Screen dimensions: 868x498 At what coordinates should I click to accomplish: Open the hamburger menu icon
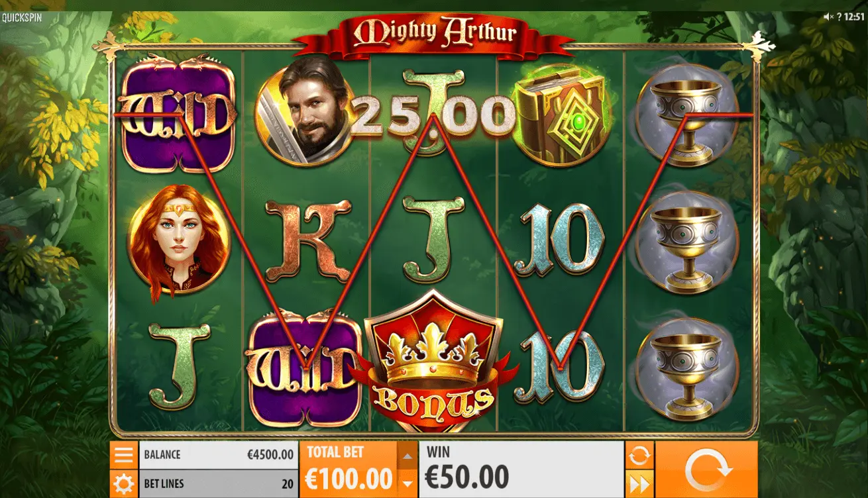(124, 455)
